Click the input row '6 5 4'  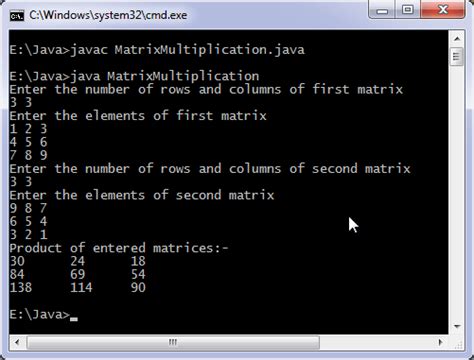[28, 221]
